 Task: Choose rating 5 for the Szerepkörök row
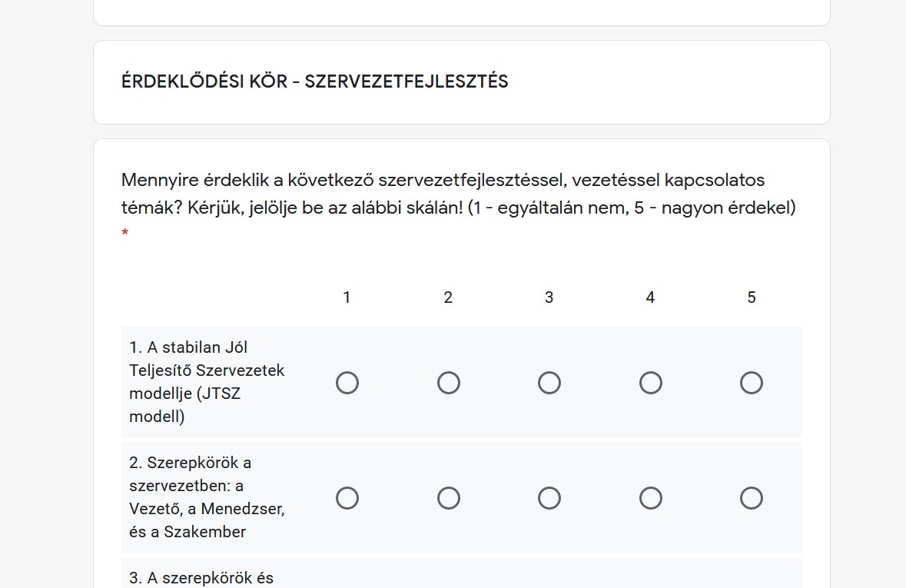point(751,498)
